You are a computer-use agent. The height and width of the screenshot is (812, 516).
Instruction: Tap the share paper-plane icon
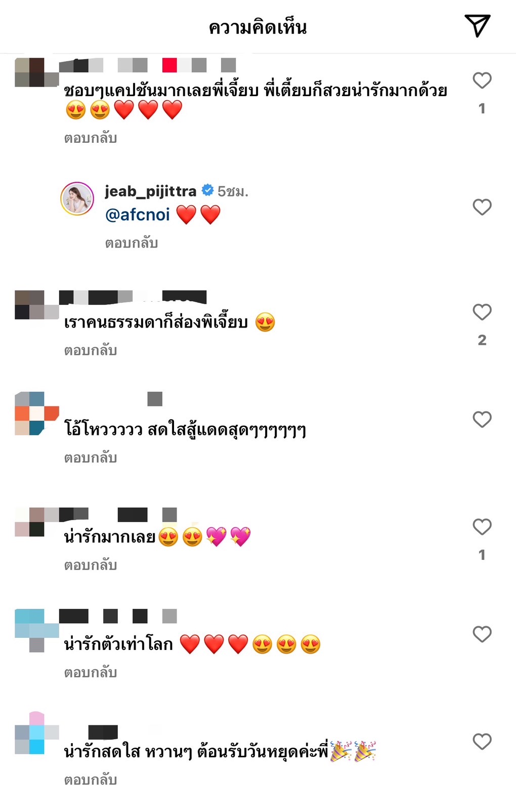[477, 26]
